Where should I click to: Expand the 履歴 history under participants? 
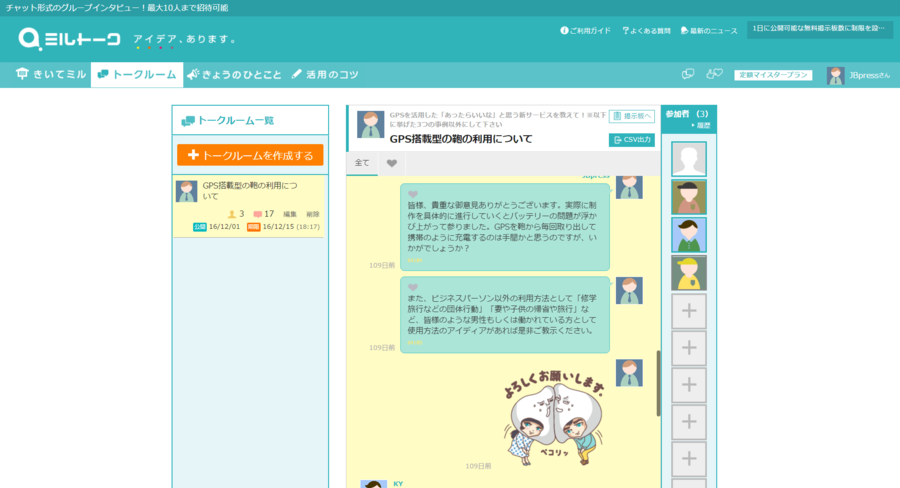(x=701, y=125)
